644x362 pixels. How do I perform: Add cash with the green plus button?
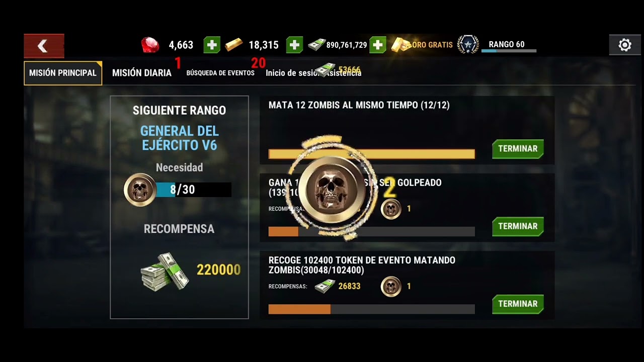pos(377,45)
